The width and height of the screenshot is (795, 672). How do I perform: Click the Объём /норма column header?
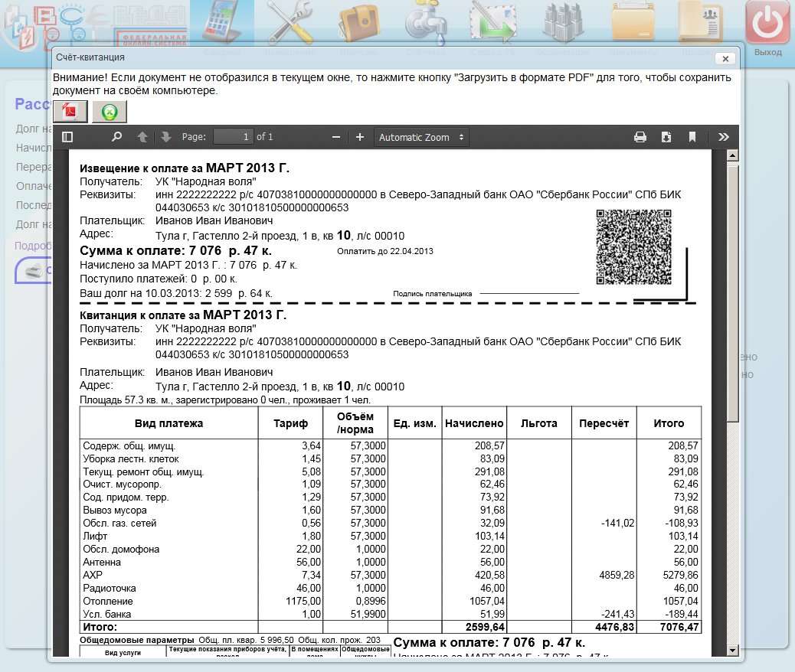click(x=355, y=422)
